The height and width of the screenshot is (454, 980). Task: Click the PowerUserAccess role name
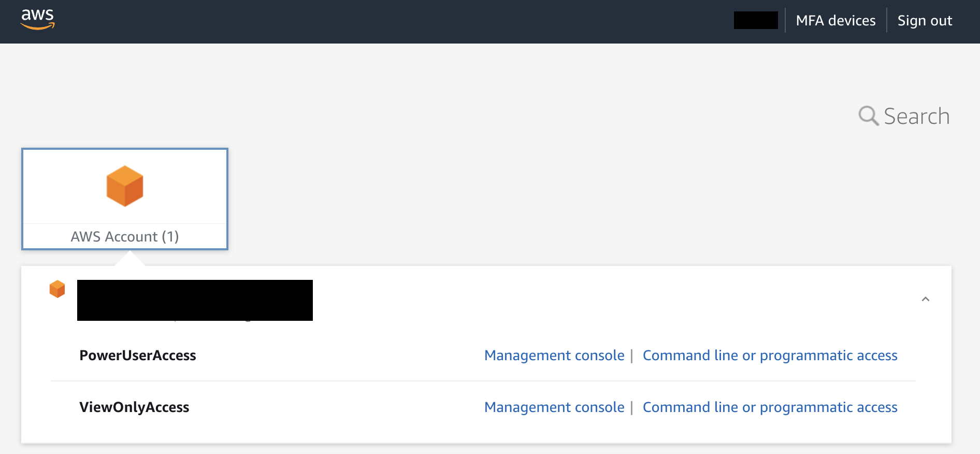pyautogui.click(x=138, y=356)
